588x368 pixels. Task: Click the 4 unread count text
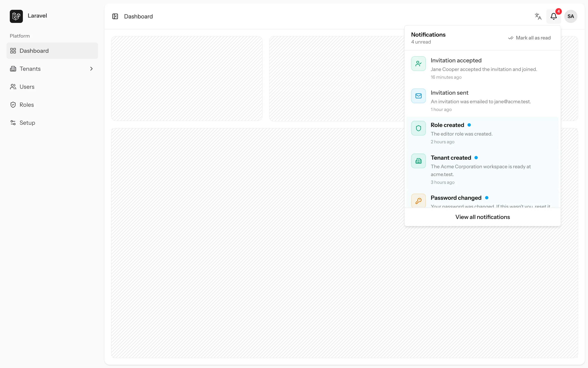click(421, 42)
